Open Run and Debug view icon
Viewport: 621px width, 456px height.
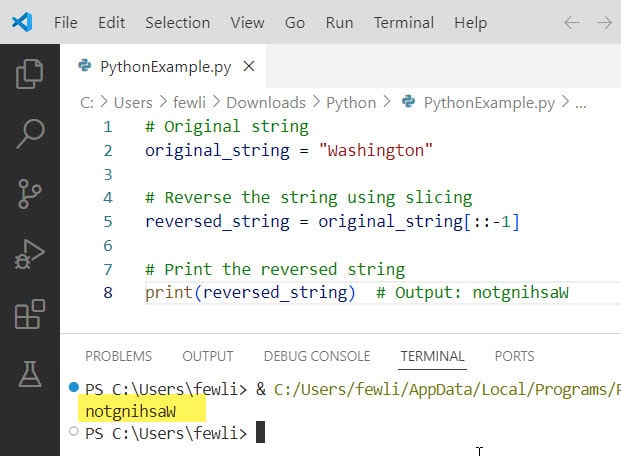[30, 254]
